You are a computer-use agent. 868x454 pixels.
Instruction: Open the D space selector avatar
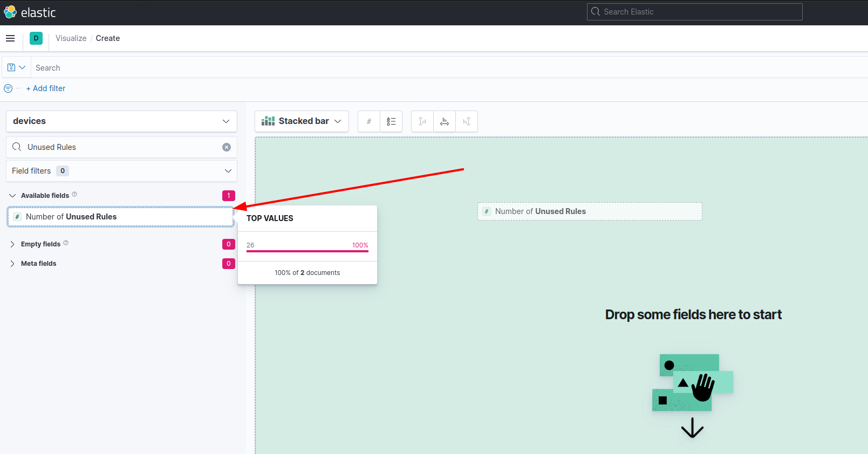pyautogui.click(x=36, y=38)
